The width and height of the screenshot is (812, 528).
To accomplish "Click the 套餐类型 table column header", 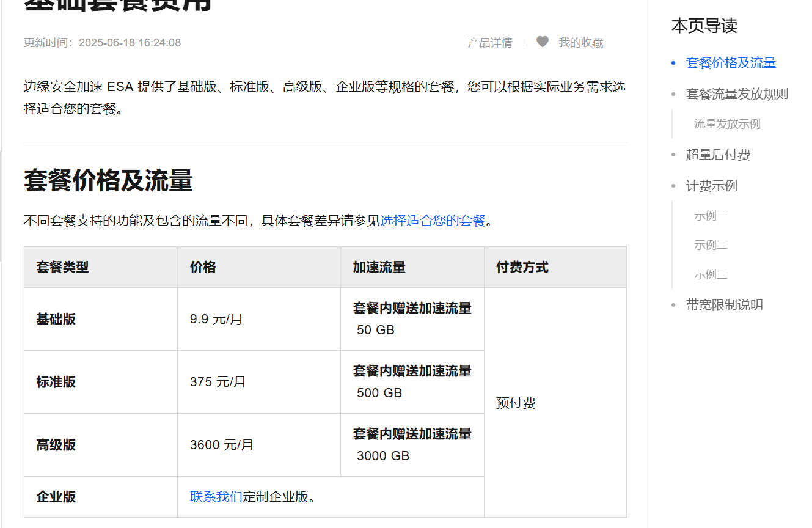I will coord(62,267).
